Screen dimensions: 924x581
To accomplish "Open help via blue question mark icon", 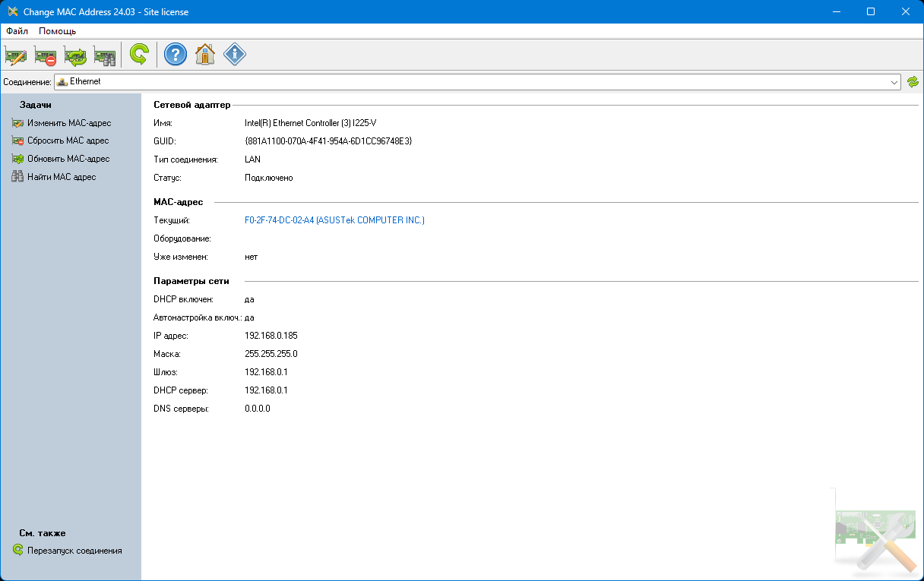I will click(176, 55).
